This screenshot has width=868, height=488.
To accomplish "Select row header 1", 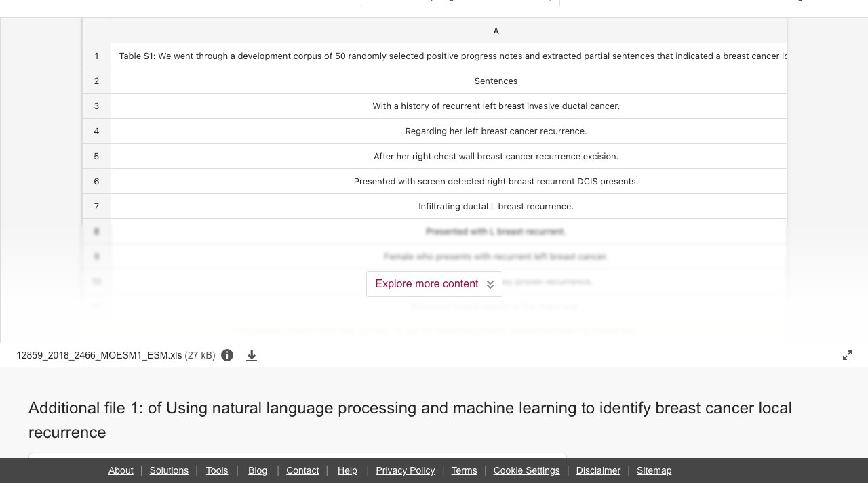I will pos(96,56).
